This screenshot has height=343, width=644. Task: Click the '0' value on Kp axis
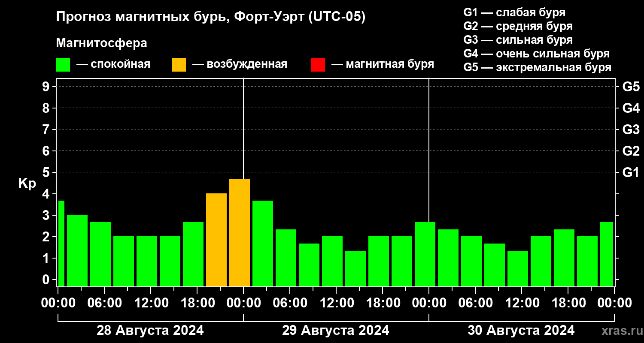click(47, 280)
